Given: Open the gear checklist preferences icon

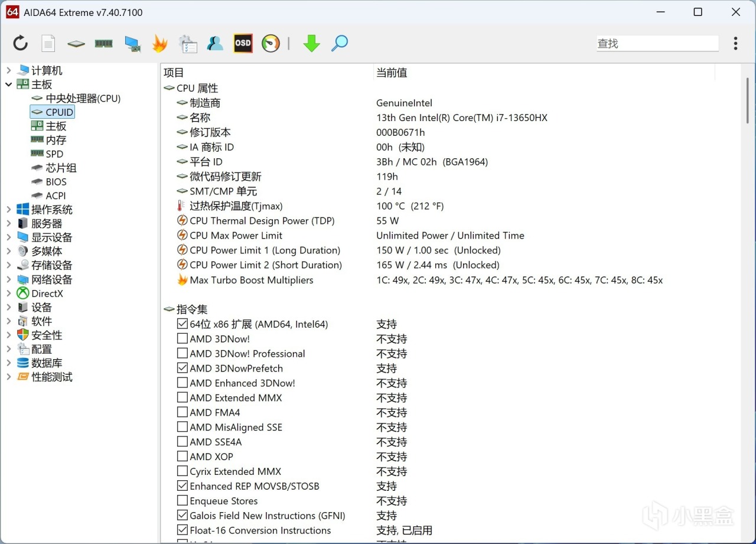Looking at the screenshot, I should click(188, 44).
